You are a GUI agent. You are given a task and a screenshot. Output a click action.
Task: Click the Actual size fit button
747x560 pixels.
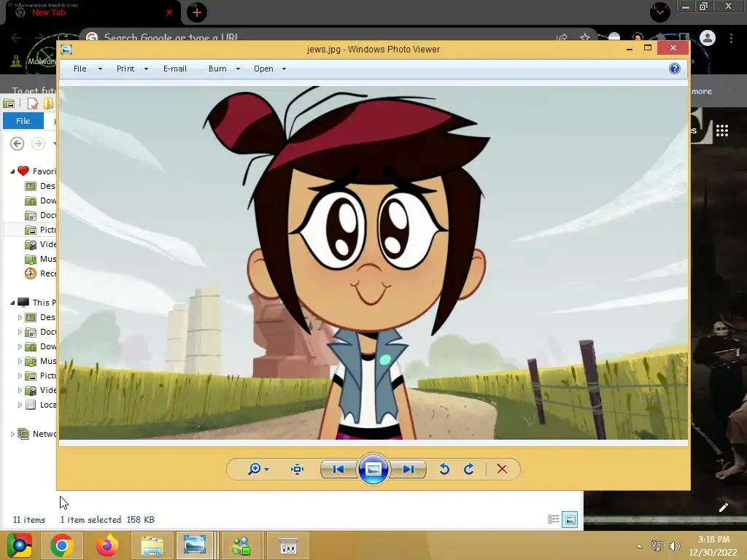pos(298,469)
